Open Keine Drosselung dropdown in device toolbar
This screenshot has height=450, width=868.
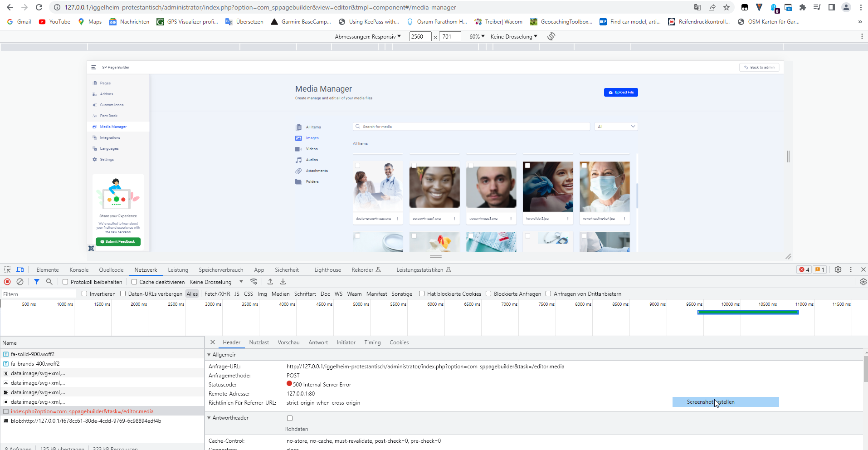click(514, 36)
